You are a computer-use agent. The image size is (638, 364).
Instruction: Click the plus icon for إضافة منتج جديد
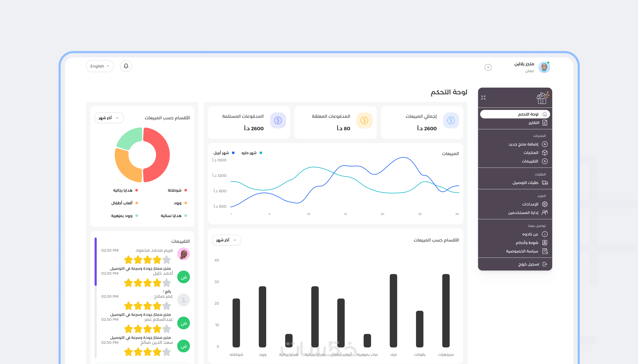pos(545,144)
